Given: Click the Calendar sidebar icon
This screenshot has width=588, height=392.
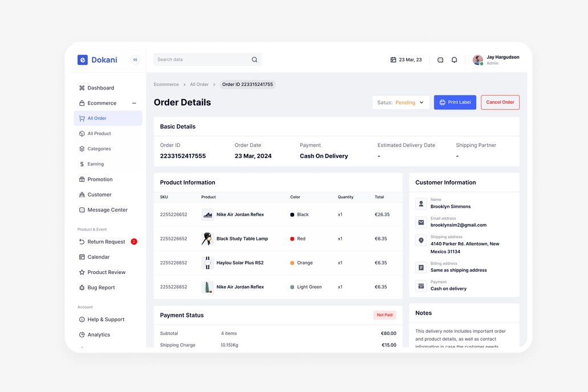Looking at the screenshot, I should click(x=81, y=257).
